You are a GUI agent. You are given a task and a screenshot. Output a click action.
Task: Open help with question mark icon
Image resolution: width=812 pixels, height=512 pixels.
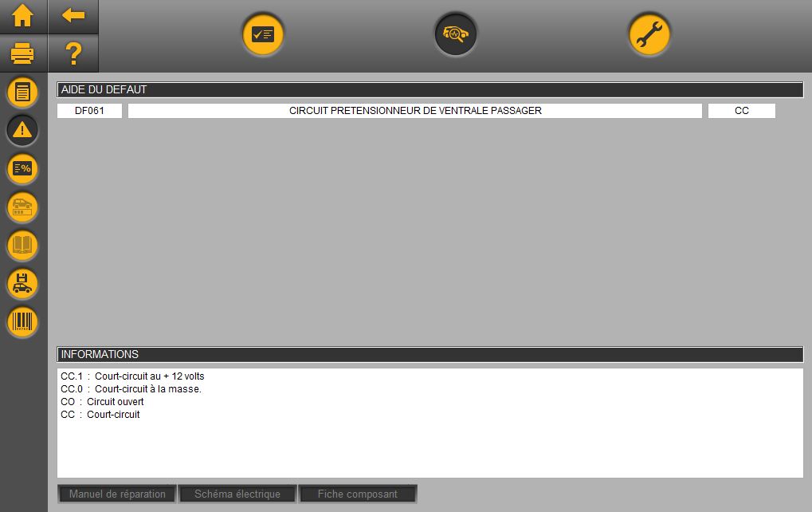click(73, 54)
